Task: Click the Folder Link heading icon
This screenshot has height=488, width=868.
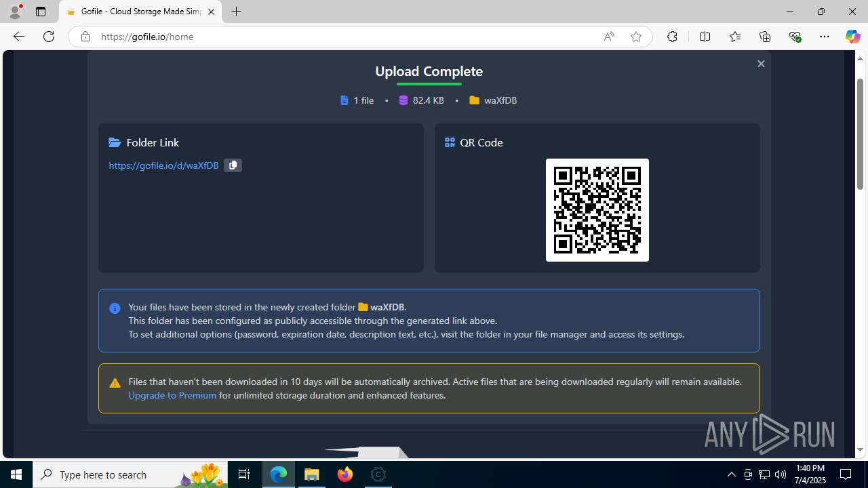Action: pos(115,142)
